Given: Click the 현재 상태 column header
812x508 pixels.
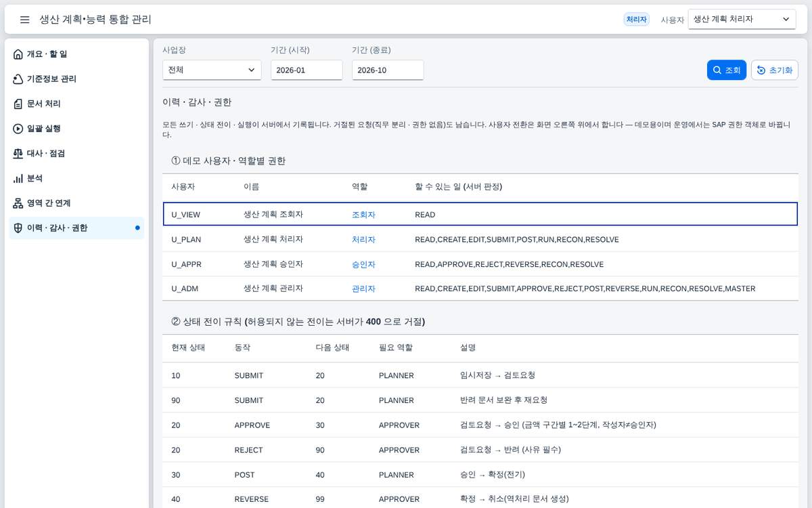Looking at the screenshot, I should [x=188, y=347].
